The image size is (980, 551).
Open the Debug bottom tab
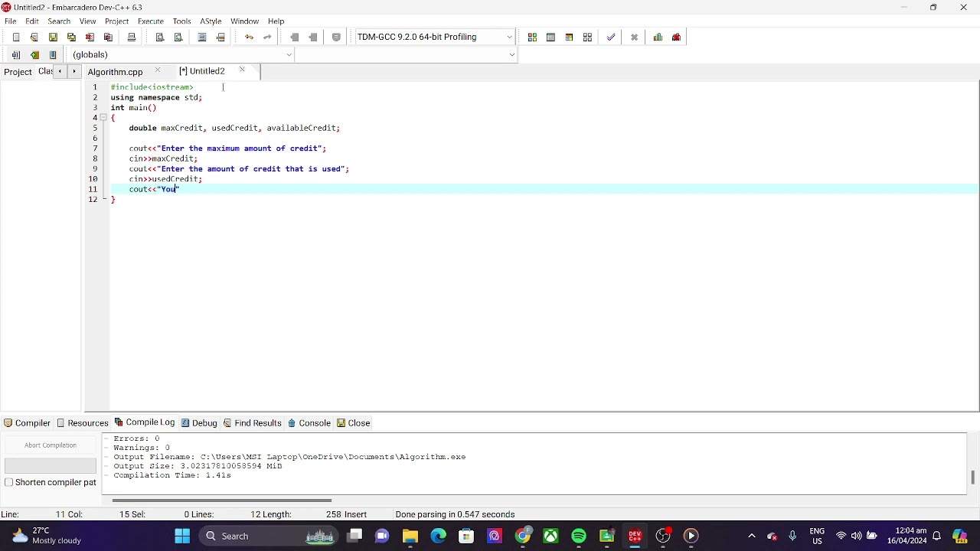click(x=199, y=422)
